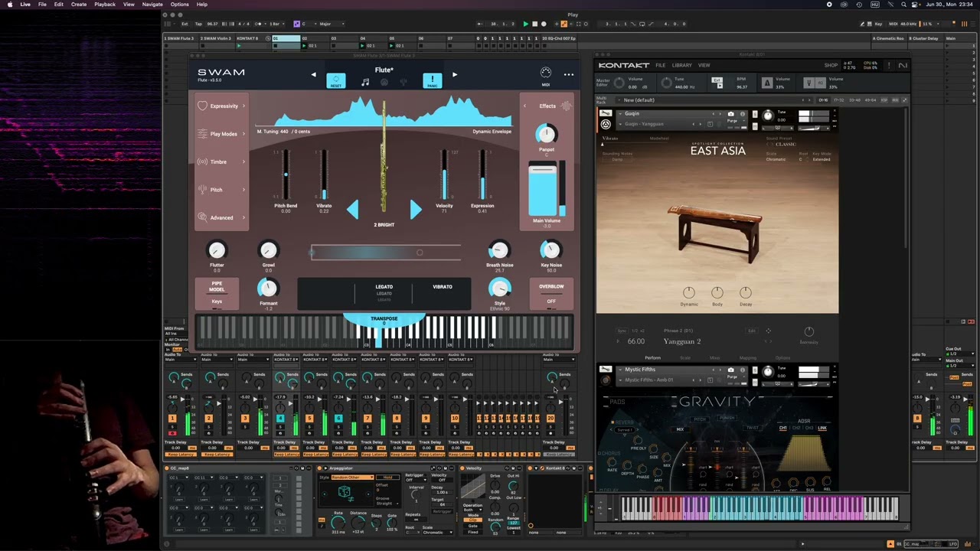Screen dimensions: 980x551
Task: Click the macOS Spotlight search icon
Action: (903, 5)
